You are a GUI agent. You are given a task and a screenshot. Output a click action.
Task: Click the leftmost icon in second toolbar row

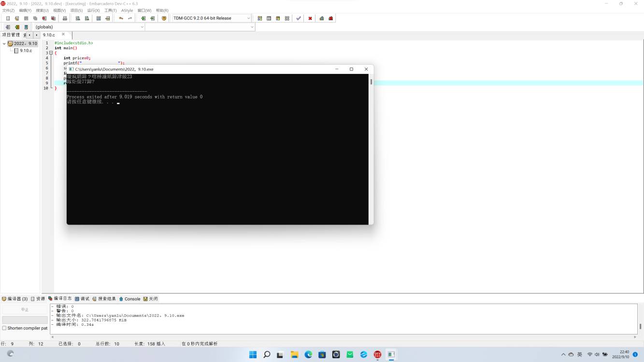tap(8, 27)
